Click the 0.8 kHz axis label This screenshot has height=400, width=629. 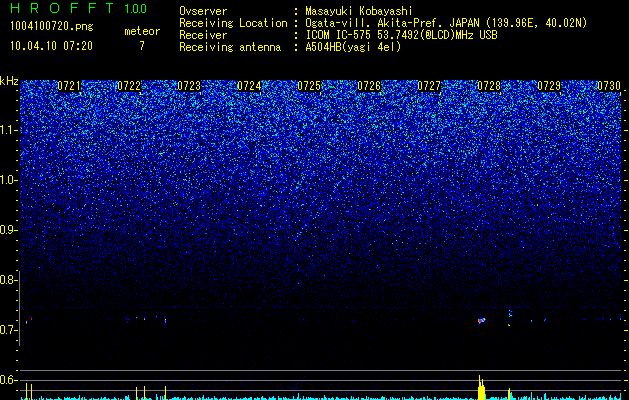click(x=7, y=280)
